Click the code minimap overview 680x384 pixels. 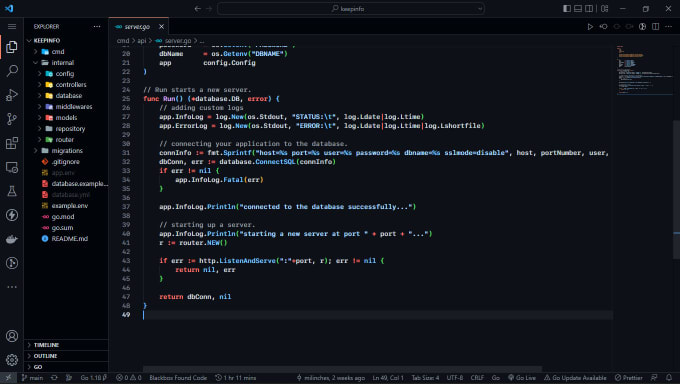coord(644,69)
